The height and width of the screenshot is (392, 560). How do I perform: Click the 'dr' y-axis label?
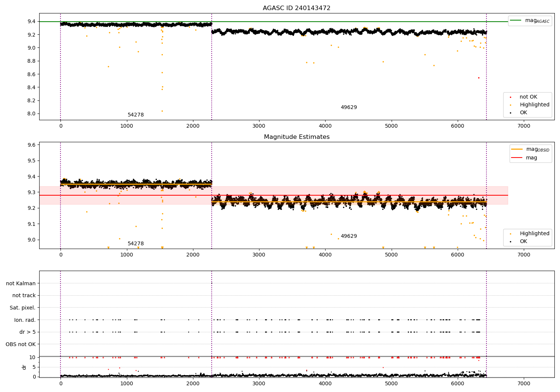pyautogui.click(x=24, y=367)
